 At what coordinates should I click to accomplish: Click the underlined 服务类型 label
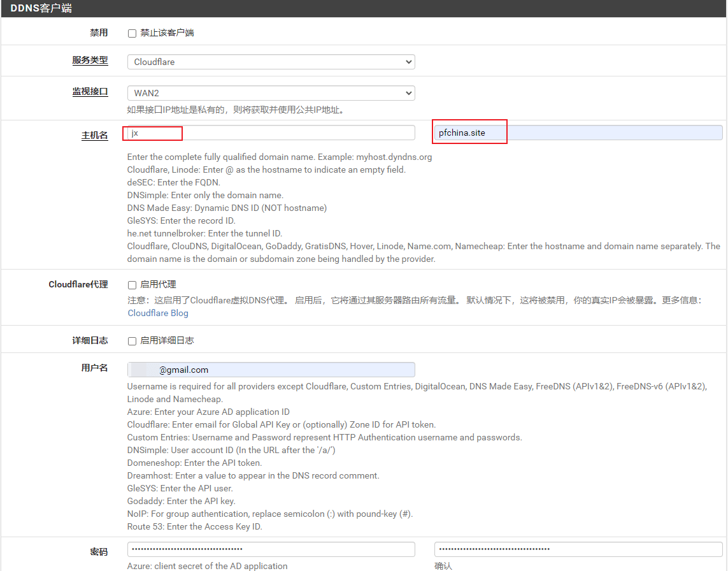[90, 61]
